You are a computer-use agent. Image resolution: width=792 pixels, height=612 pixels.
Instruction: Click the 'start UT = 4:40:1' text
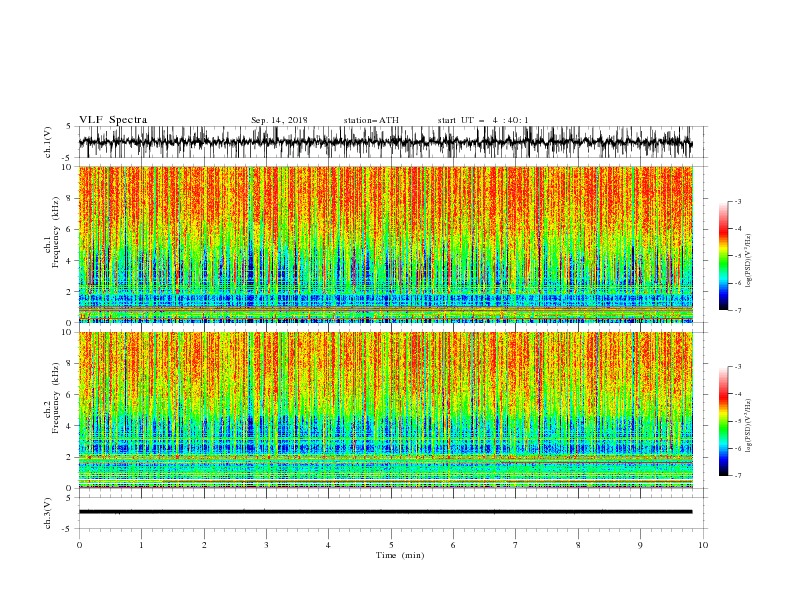[483, 120]
